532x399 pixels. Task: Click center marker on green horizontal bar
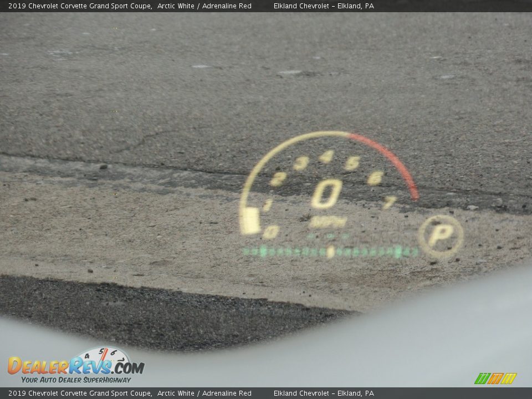[330, 252]
